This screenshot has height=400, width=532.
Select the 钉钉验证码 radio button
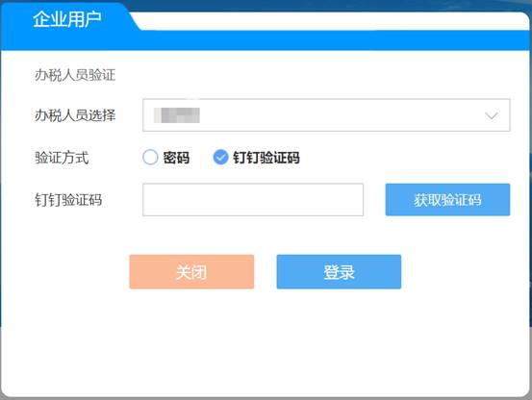pos(220,158)
